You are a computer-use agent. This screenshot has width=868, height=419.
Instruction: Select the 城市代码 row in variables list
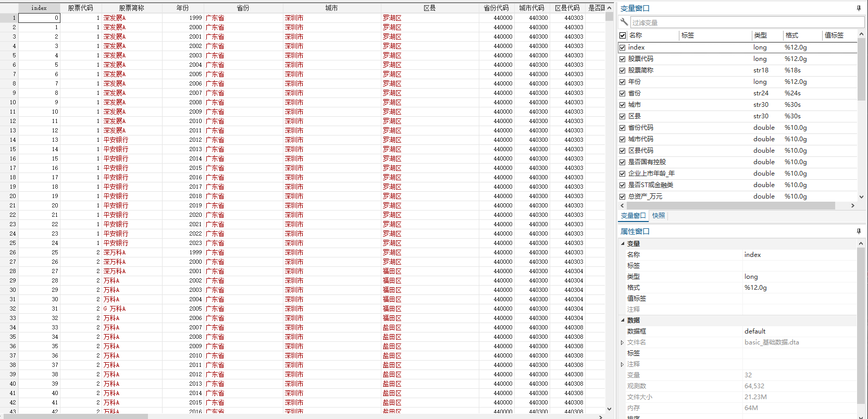(x=738, y=139)
